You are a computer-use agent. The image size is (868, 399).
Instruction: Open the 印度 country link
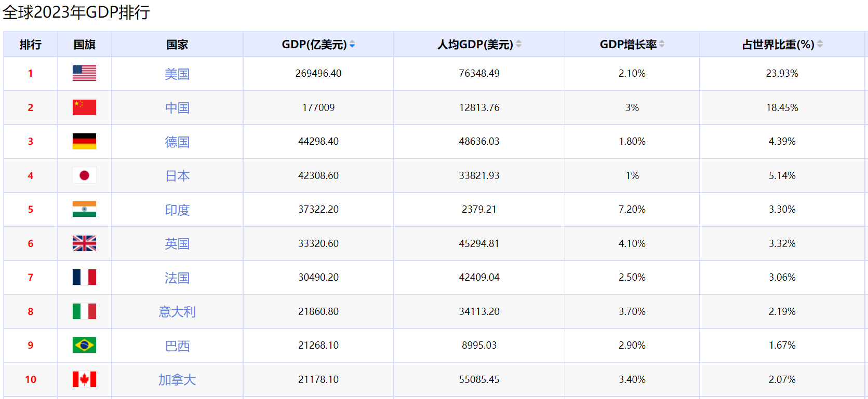177,210
